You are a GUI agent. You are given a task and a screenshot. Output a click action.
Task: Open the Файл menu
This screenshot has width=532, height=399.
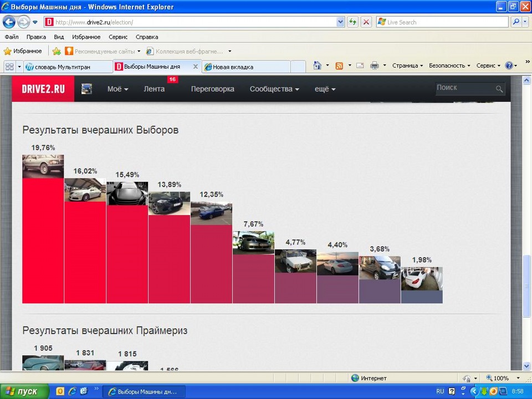(12, 37)
